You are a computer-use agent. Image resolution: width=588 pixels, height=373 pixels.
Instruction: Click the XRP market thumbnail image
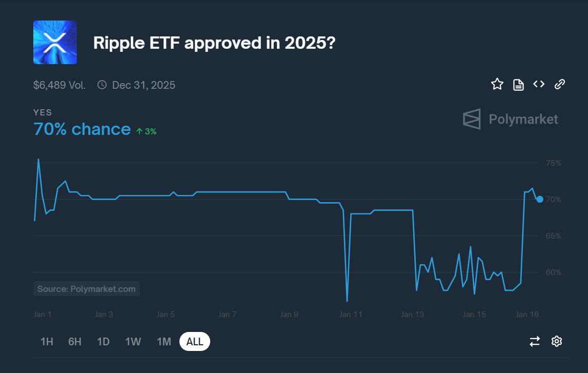pos(55,42)
